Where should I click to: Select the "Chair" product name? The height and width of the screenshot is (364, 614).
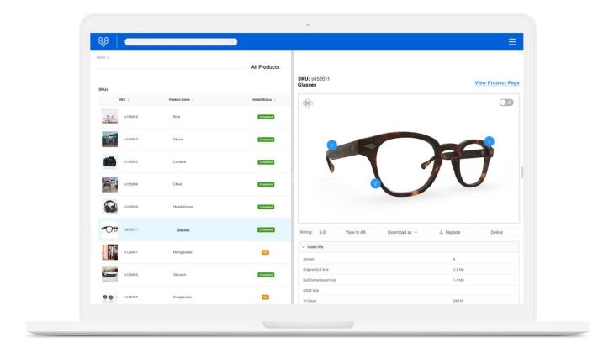tap(177, 184)
